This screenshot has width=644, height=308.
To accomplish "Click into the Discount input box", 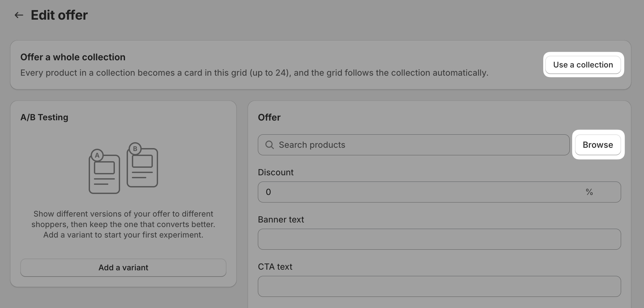I will click(x=439, y=192).
